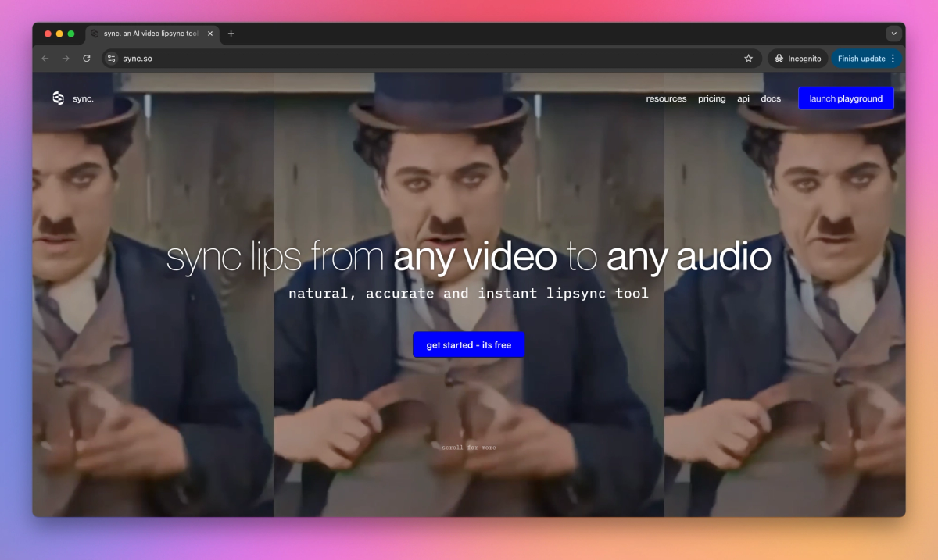Open Chrome's three-dot menu
938x560 pixels.
click(x=893, y=59)
